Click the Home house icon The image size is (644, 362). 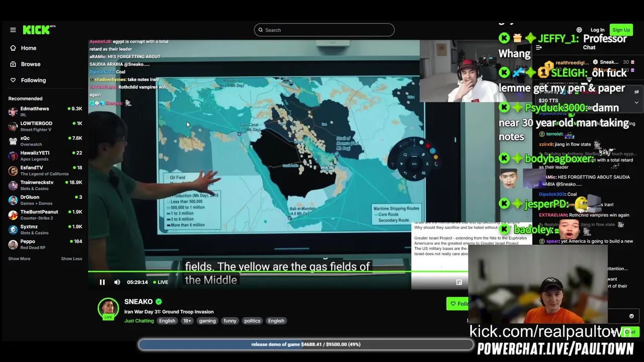point(13,48)
